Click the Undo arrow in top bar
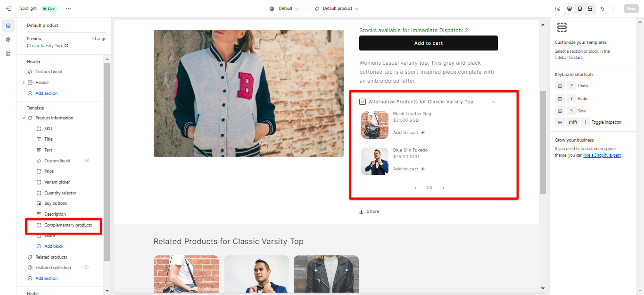The width and height of the screenshot is (644, 295). point(602,8)
